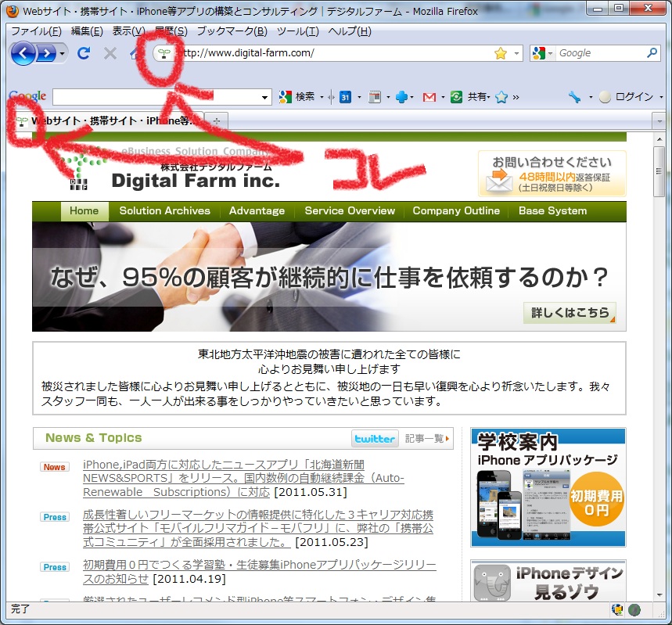The width and height of the screenshot is (672, 625).
Task: Go forward with the forward arrow button
Action: (47, 54)
